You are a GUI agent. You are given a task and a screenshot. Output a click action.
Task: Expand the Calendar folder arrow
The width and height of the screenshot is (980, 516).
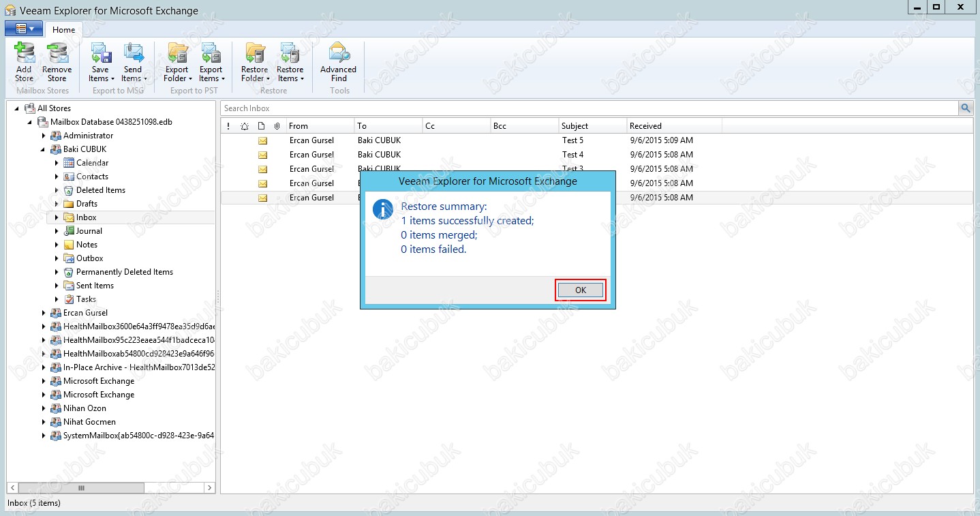57,163
